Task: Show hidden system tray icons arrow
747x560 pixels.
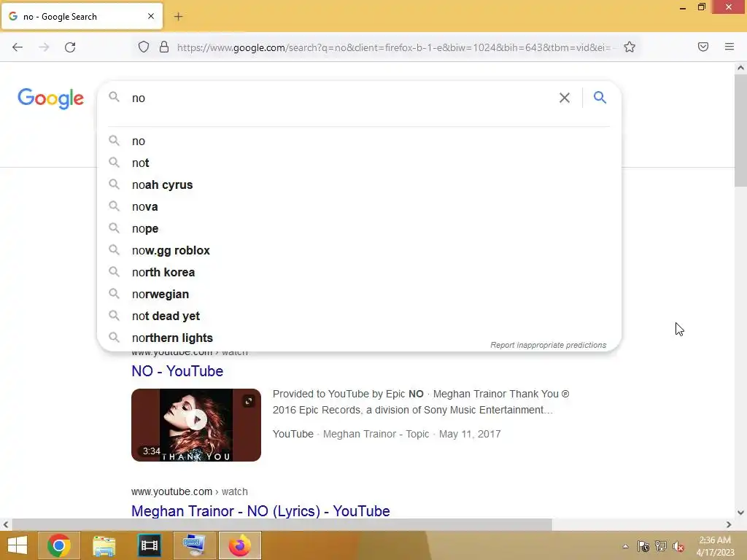Action: click(x=625, y=546)
